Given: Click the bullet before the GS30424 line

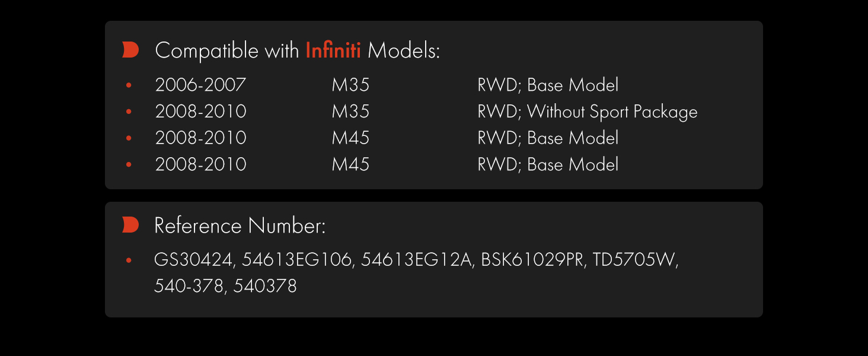Looking at the screenshot, I should 129,260.
